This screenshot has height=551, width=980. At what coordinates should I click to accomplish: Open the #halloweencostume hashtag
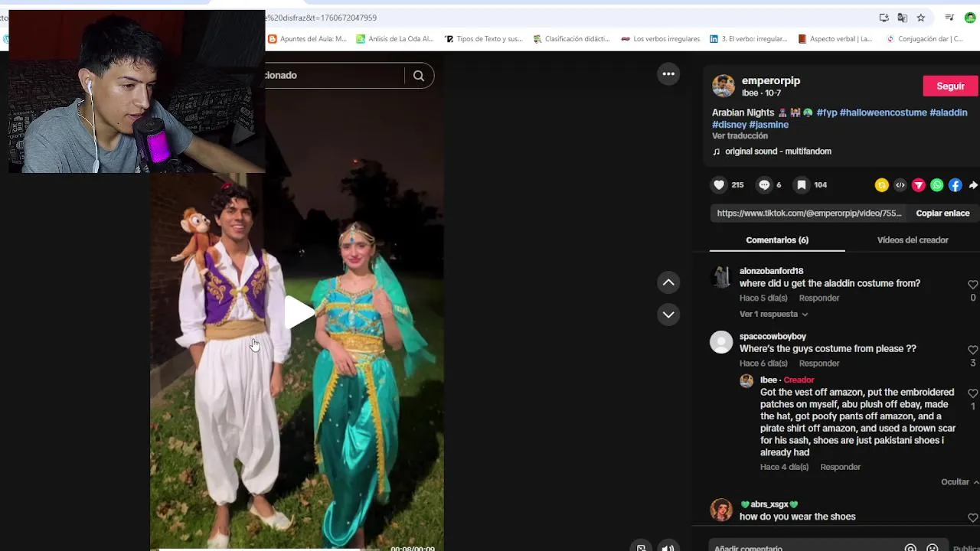pos(884,112)
